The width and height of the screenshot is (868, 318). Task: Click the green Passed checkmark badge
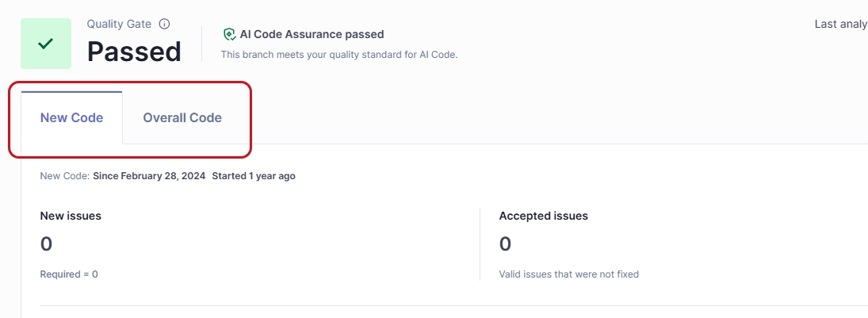(x=45, y=44)
